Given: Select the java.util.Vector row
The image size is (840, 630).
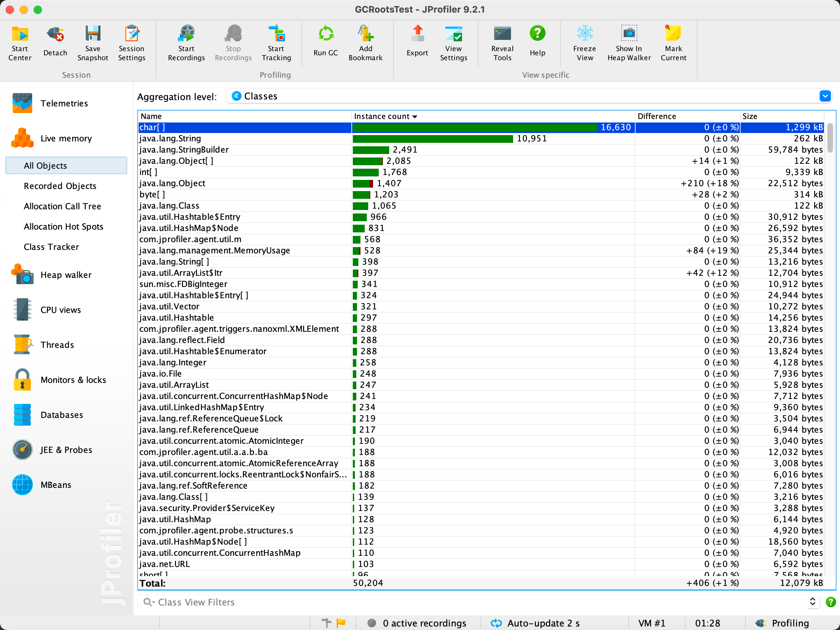Looking at the screenshot, I should pyautogui.click(x=481, y=307).
